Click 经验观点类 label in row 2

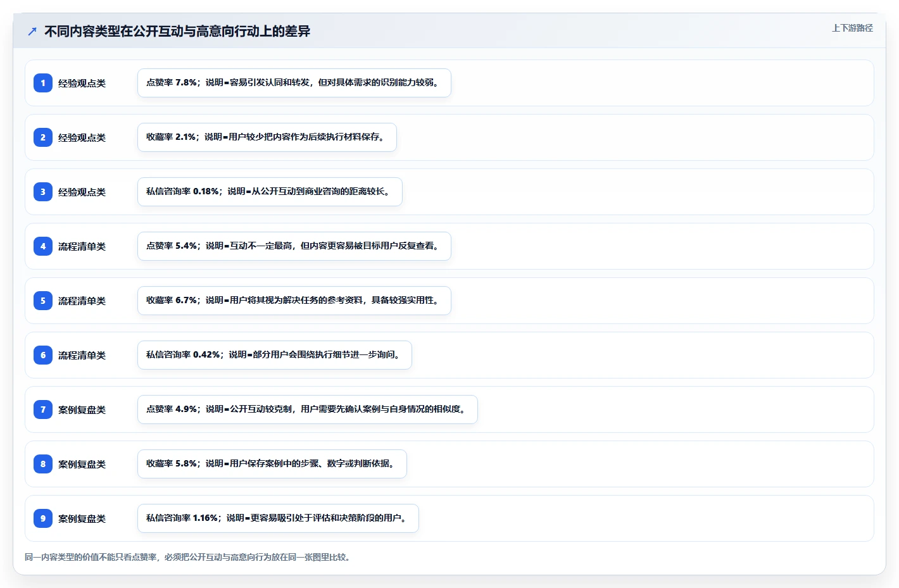coord(82,137)
